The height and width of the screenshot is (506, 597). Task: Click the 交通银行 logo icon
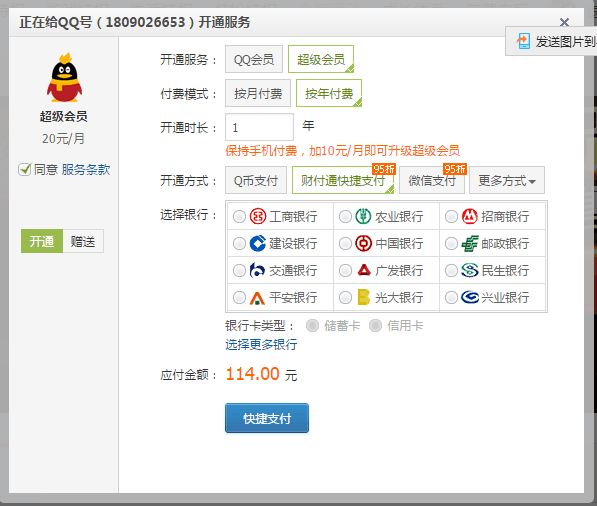pos(257,270)
